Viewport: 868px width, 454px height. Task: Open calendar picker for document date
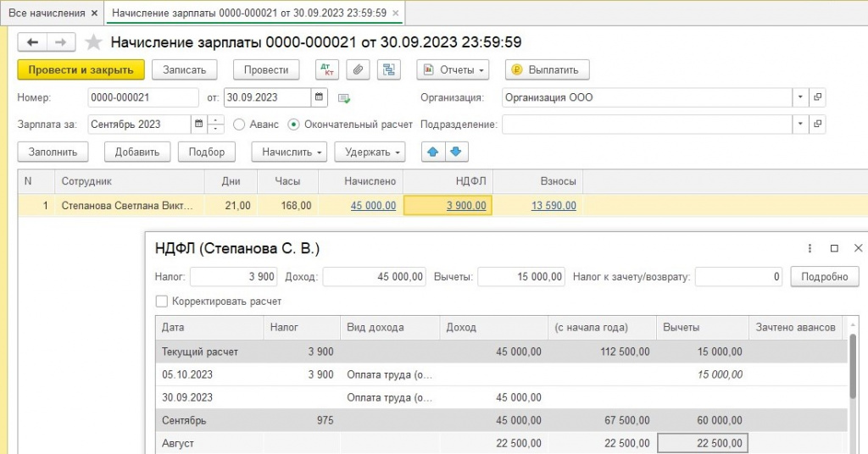[319, 97]
